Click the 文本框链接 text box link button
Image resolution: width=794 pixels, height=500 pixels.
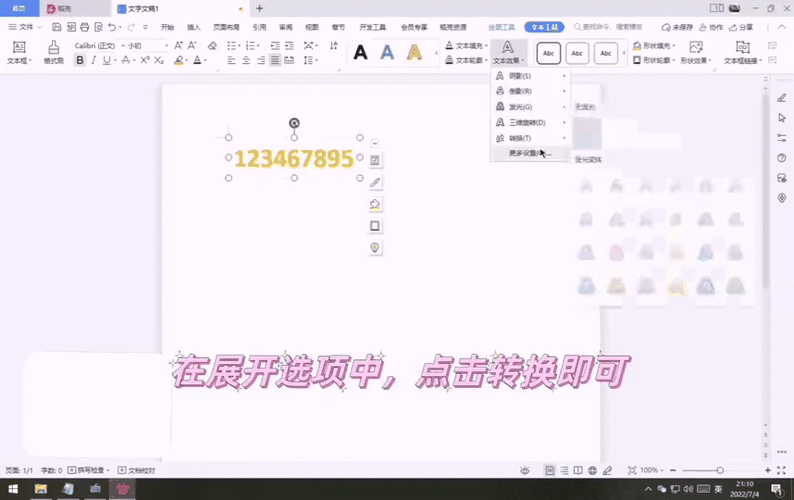743,53
